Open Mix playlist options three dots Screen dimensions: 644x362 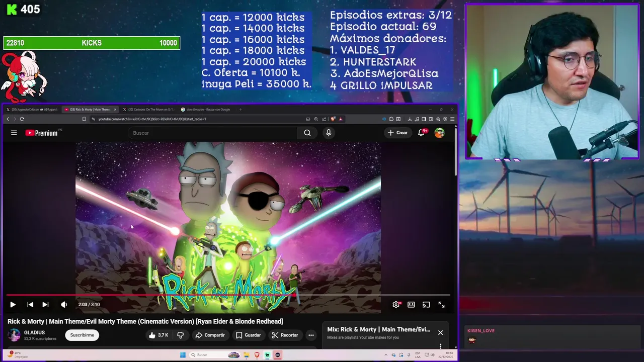coord(440,346)
